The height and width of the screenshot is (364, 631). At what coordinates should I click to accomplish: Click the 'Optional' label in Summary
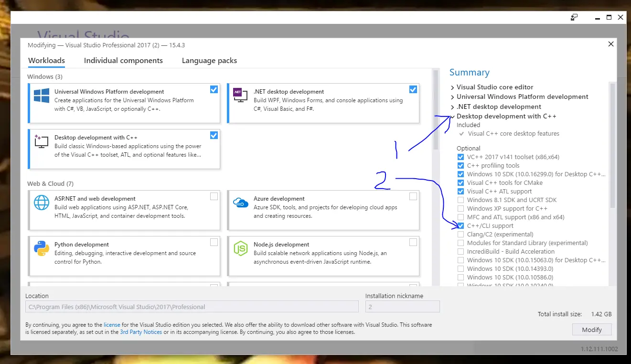point(468,149)
